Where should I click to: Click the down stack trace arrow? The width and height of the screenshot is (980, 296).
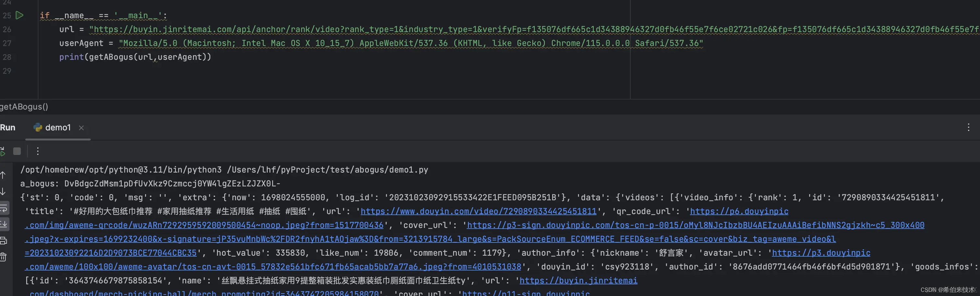point(3,191)
